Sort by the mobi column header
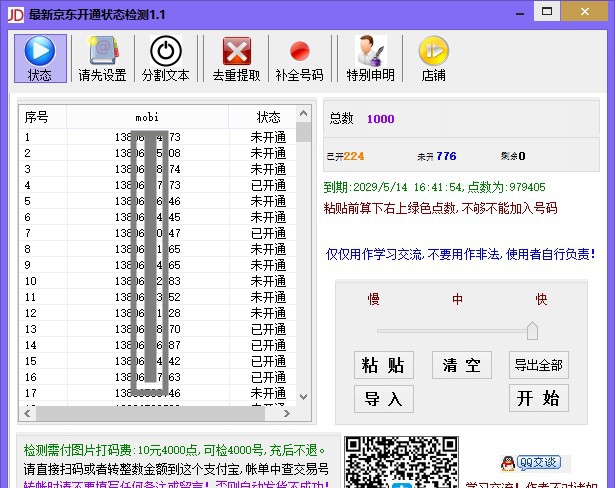 (147, 117)
